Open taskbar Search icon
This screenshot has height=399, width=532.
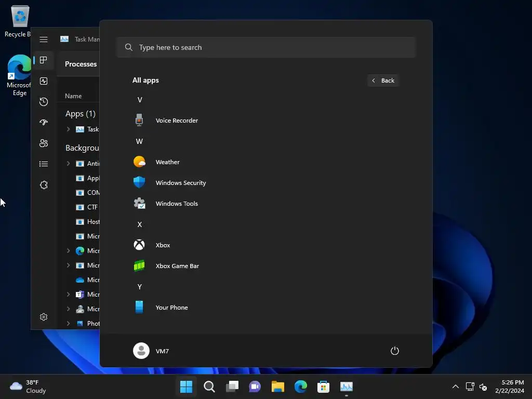[209, 387]
